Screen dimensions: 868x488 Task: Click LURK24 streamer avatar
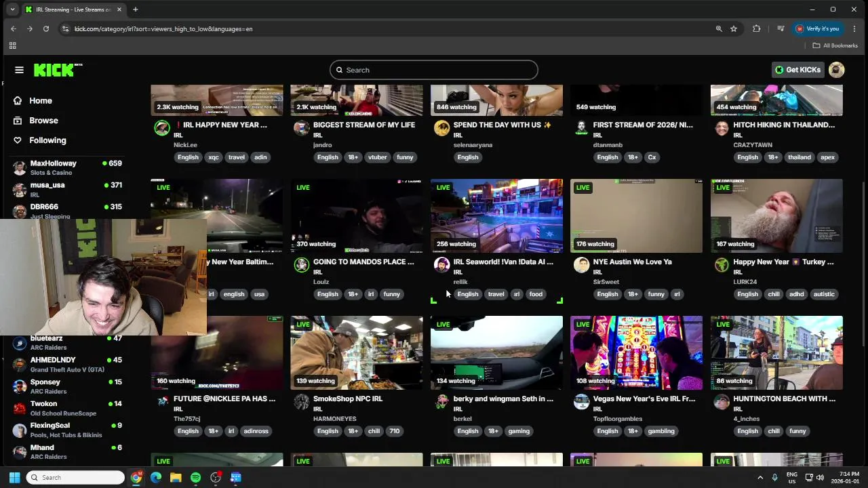(x=722, y=264)
